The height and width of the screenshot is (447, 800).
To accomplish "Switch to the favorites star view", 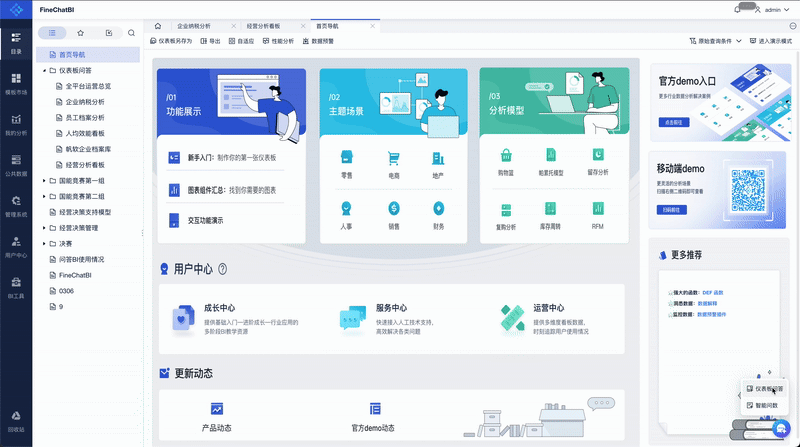I will click(80, 33).
